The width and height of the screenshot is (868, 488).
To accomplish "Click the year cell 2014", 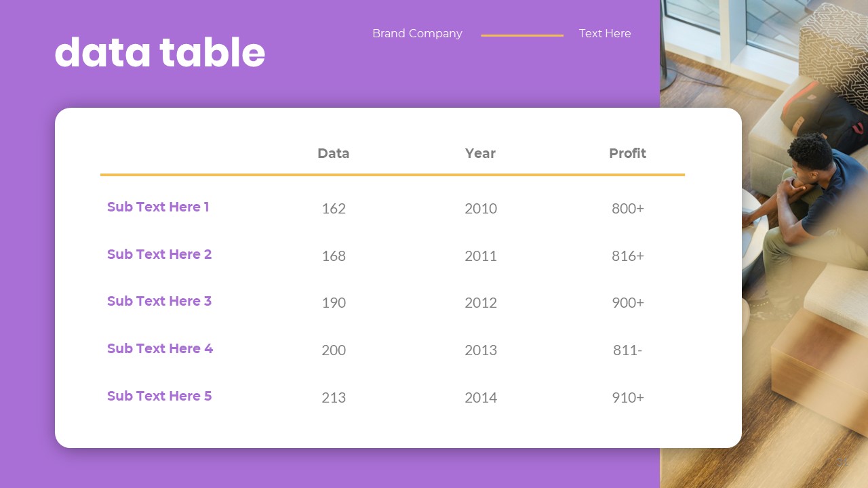I will pyautogui.click(x=481, y=398).
